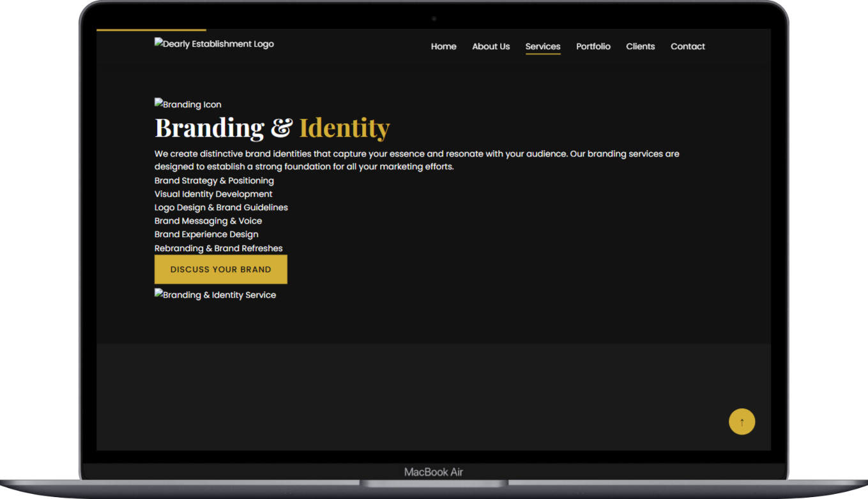
Task: Open the About Us page
Action: coord(491,47)
